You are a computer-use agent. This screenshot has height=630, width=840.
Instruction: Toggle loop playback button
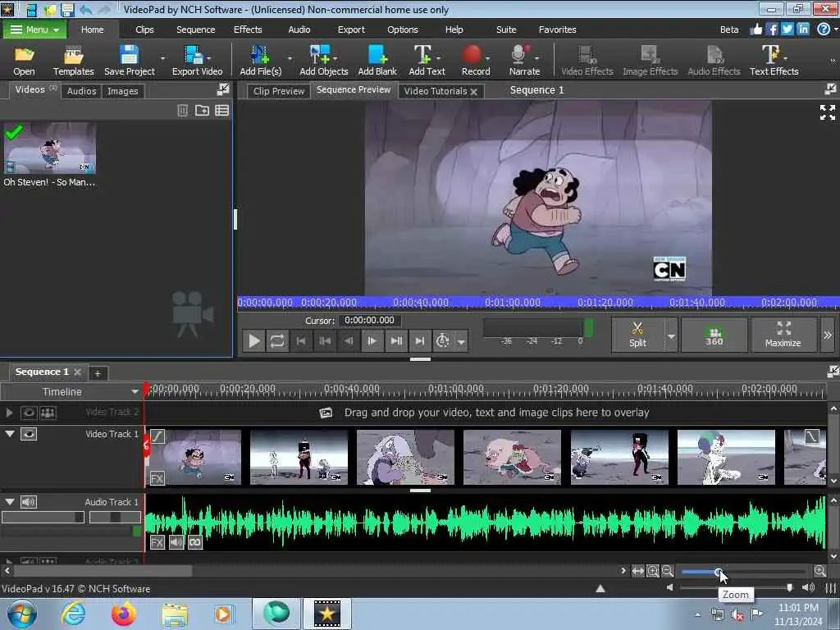[277, 341]
